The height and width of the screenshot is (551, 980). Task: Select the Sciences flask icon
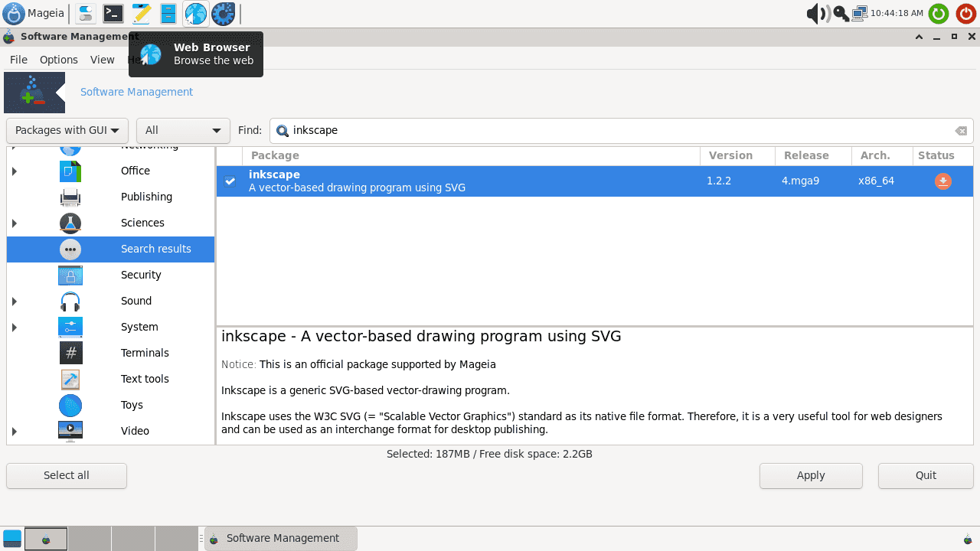70,223
